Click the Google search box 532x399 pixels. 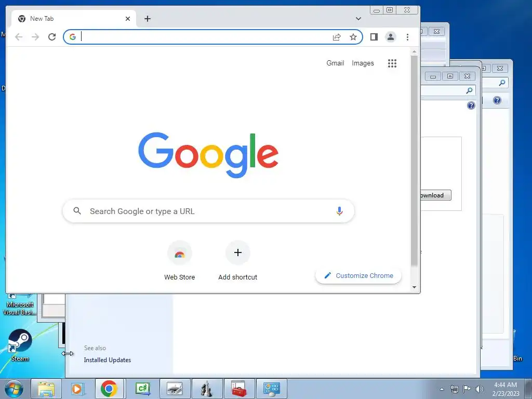[x=209, y=211]
